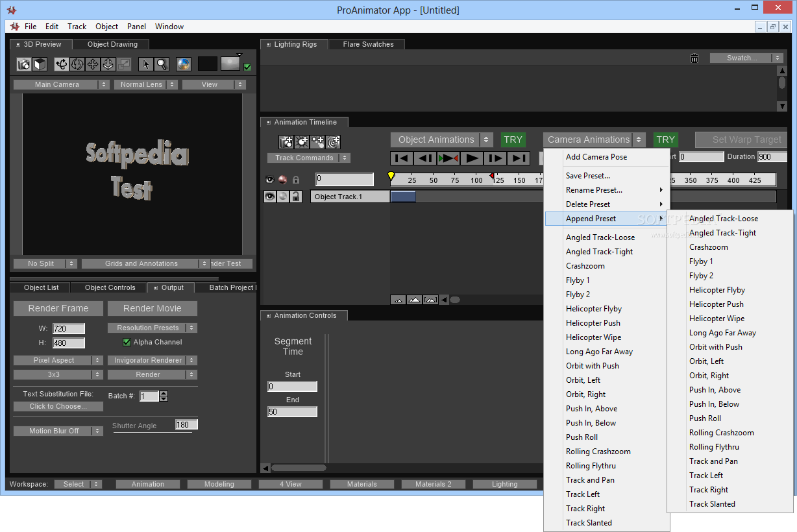Select the cube object view icon
Image resolution: width=797 pixels, height=532 pixels.
tap(40, 64)
